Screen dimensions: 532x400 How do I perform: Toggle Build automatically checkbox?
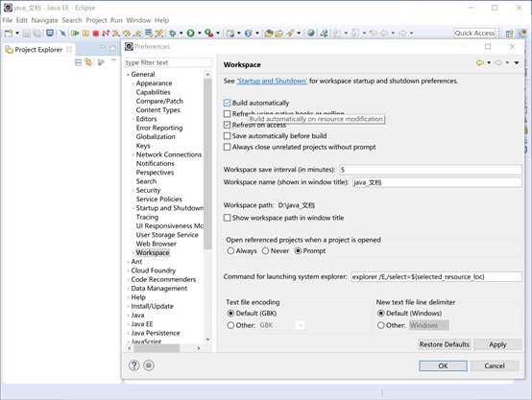[x=227, y=103]
